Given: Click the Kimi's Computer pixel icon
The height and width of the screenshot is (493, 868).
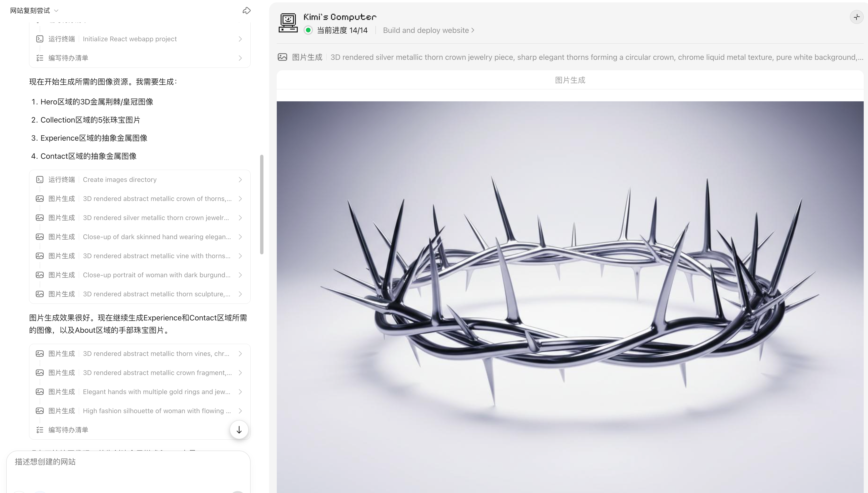Looking at the screenshot, I should coord(288,23).
